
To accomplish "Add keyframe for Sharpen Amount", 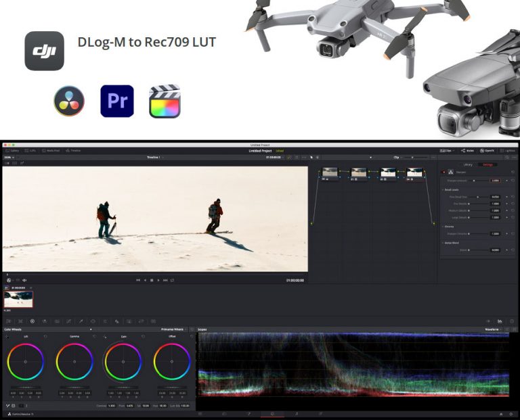I will [x=506, y=181].
